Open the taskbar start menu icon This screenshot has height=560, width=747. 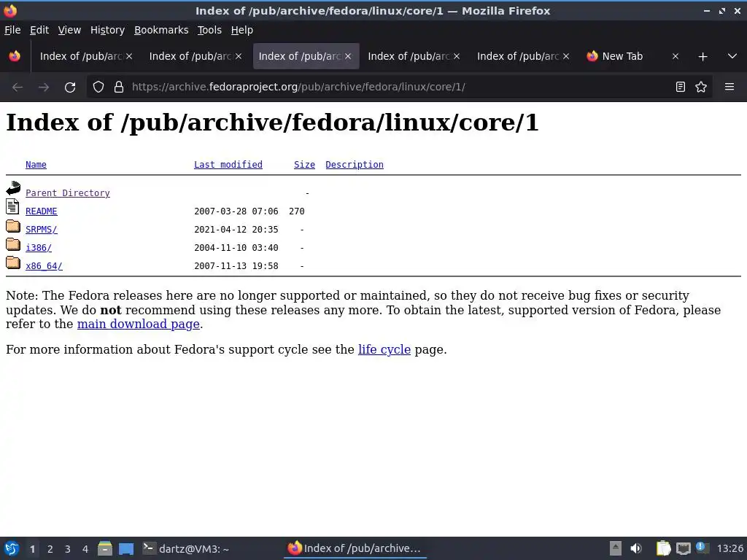(x=12, y=548)
